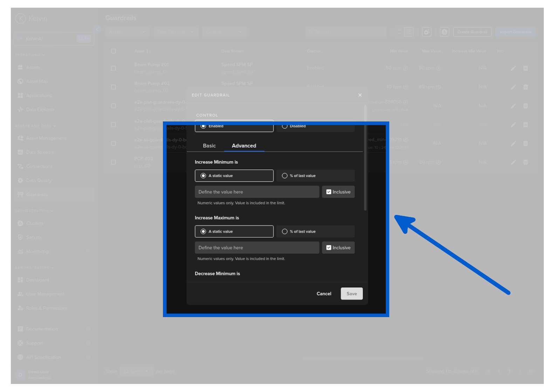
Task: Close the Edit Guardrail dialog
Action: (360, 95)
